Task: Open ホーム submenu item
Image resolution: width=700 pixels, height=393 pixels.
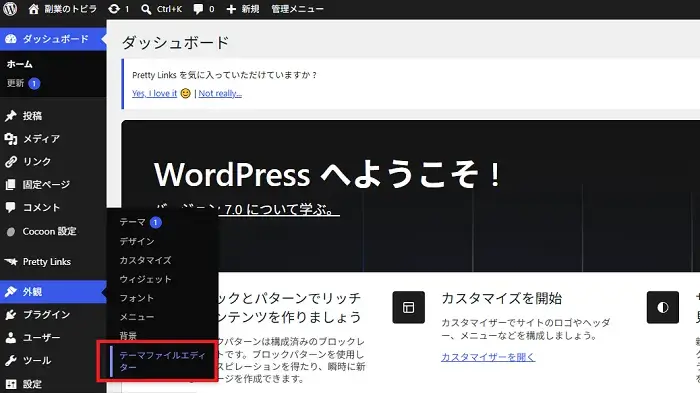Action: pyautogui.click(x=20, y=64)
